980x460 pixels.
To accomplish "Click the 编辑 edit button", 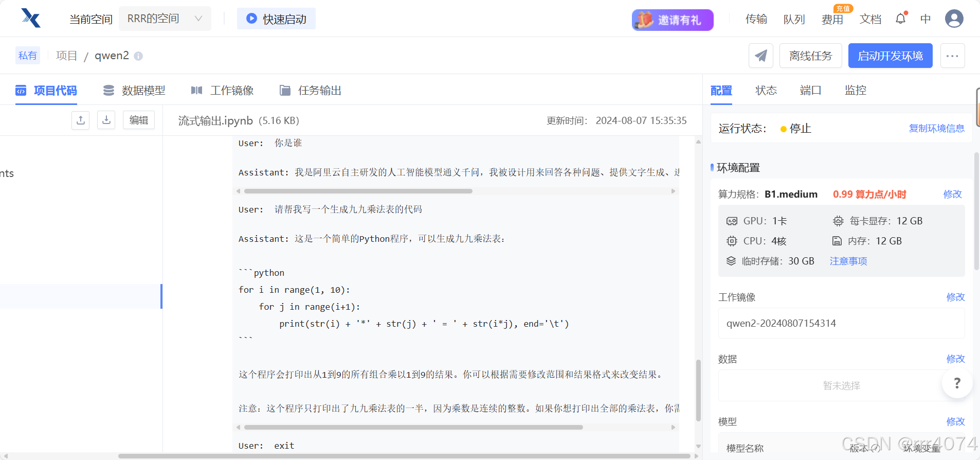I will [x=139, y=120].
